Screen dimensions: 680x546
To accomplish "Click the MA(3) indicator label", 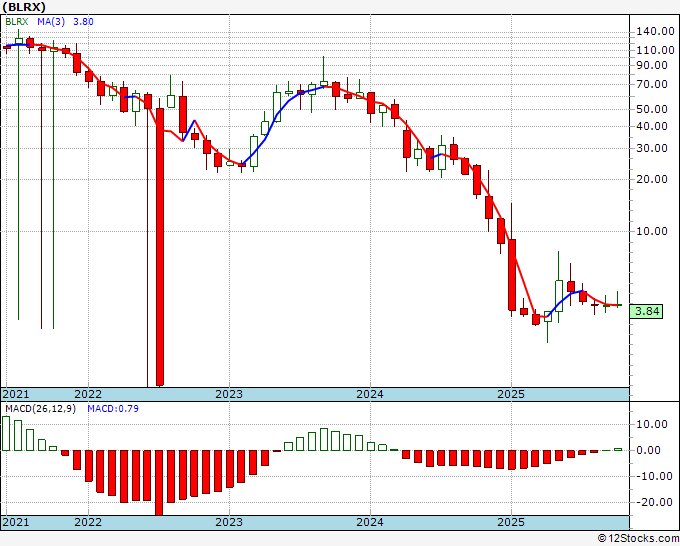I will pyautogui.click(x=51, y=22).
